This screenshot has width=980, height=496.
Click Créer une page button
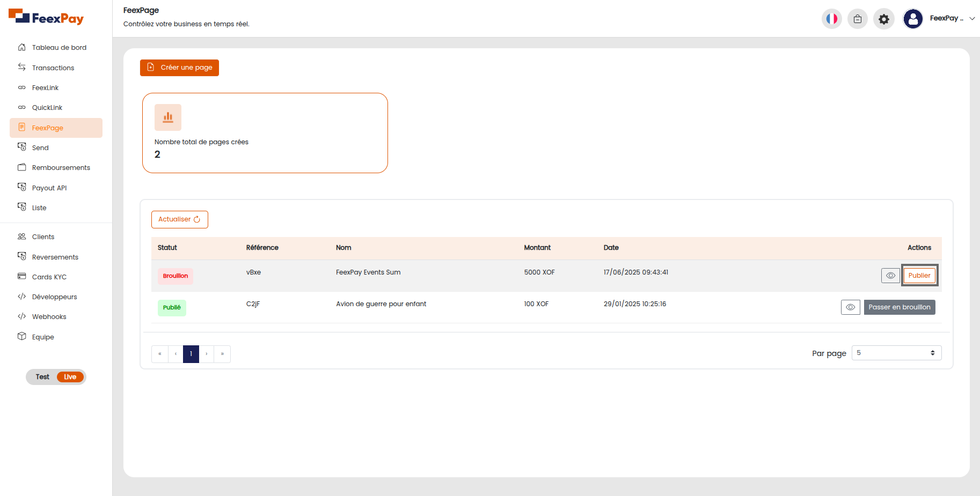(179, 68)
